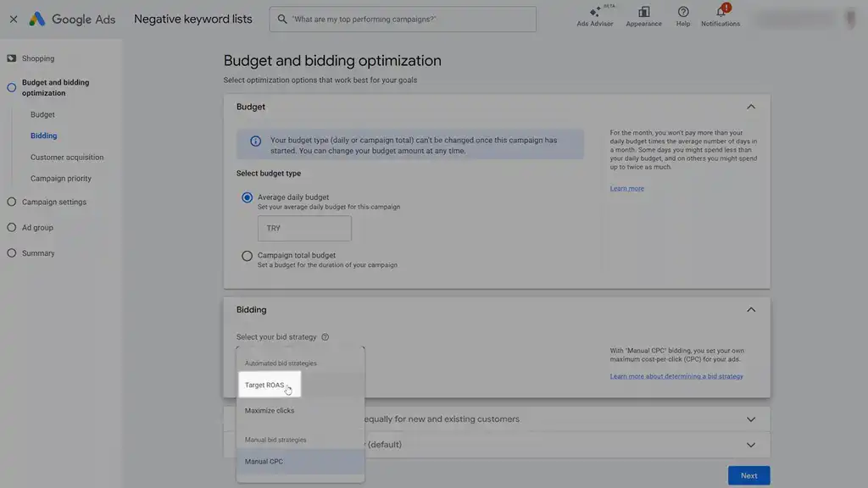Click the Shopping campaign icon in sidebar
This screenshot has height=488, width=868.
pos(12,58)
